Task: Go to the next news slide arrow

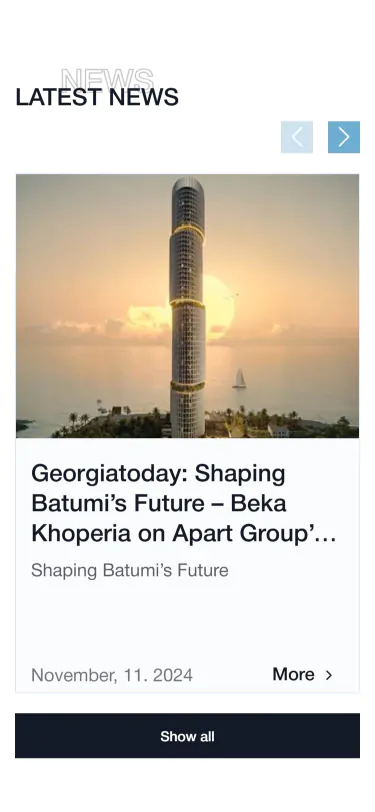Action: pos(343,137)
